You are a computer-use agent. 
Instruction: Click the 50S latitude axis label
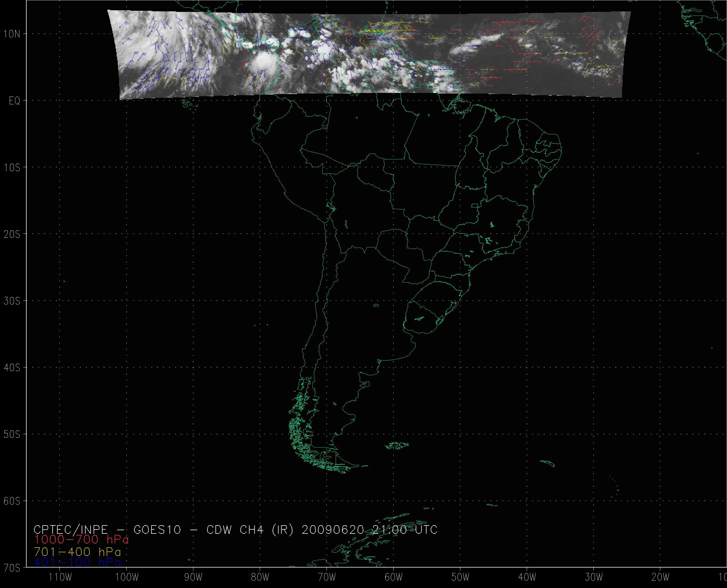12,434
